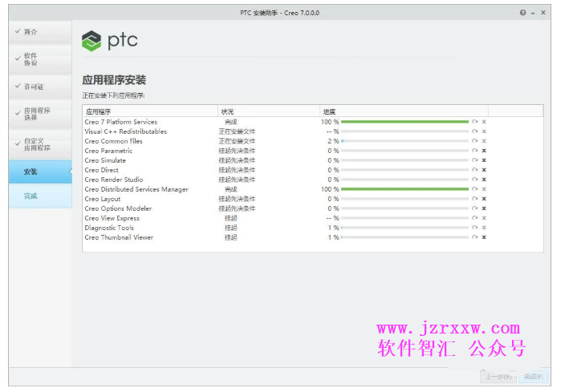The width and height of the screenshot is (565, 392).
Task: Click the 2 % value for Creo Common Files
Action: coord(333,141)
